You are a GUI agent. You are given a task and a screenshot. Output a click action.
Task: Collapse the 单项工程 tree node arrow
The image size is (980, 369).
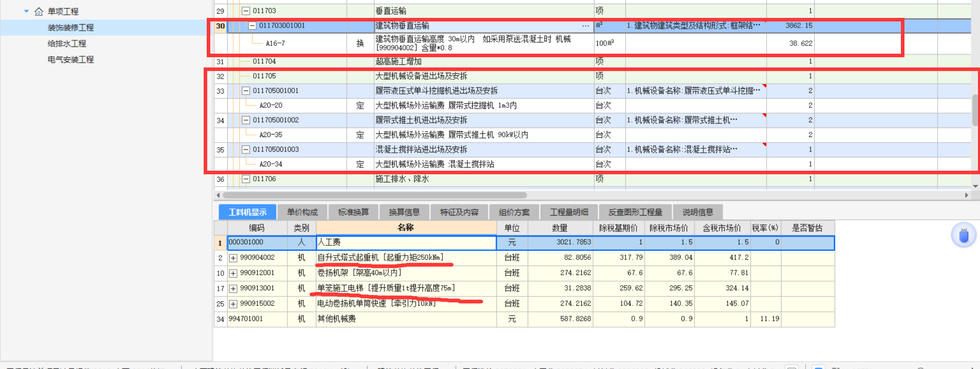click(x=27, y=11)
